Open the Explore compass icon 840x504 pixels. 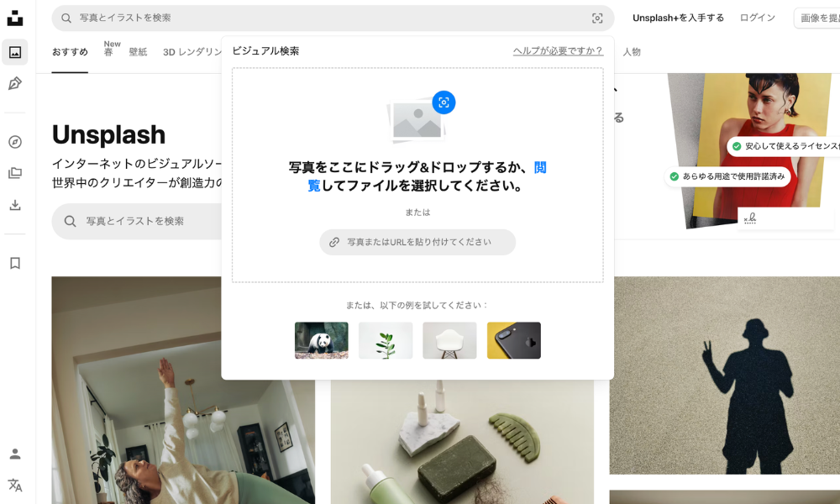coord(15,142)
